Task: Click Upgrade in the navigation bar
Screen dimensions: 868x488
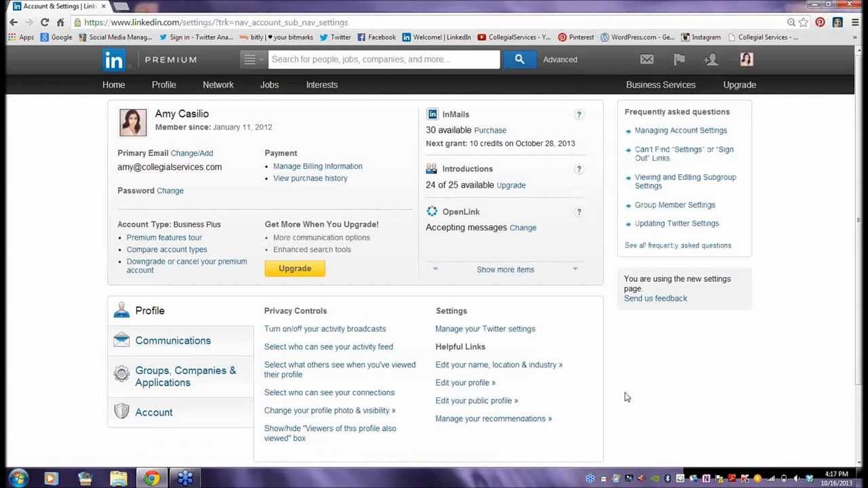Action: pyautogui.click(x=740, y=85)
